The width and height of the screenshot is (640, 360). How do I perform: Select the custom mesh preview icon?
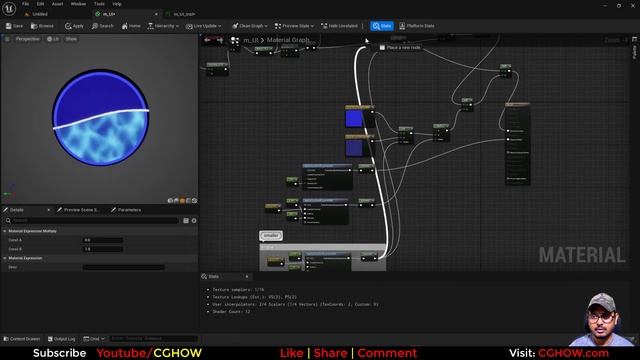pyautogui.click(x=194, y=200)
